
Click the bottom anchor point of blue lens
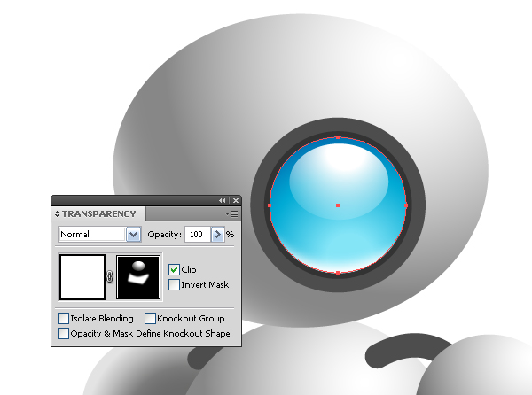tap(338, 273)
